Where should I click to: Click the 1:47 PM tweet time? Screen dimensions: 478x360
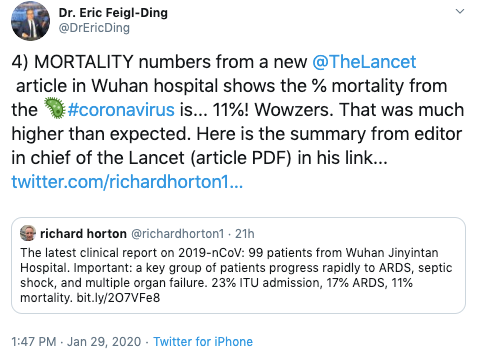[34, 342]
